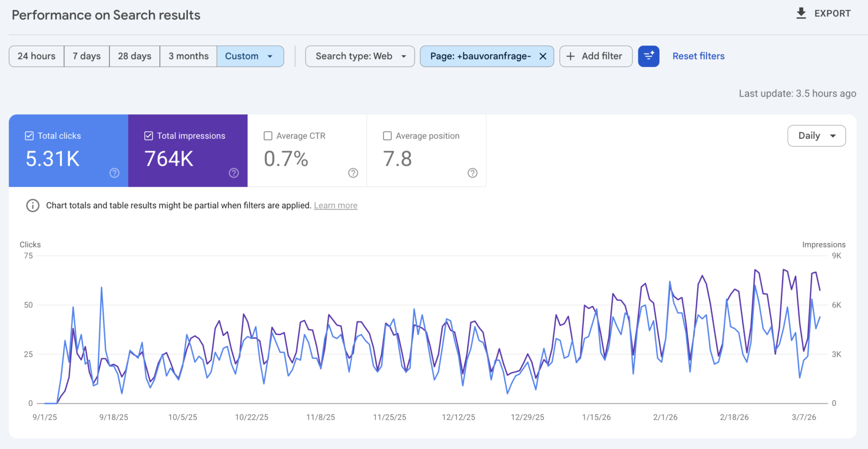Image resolution: width=868 pixels, height=449 pixels.
Task: Uncheck the Total clicks checkbox
Action: point(29,135)
